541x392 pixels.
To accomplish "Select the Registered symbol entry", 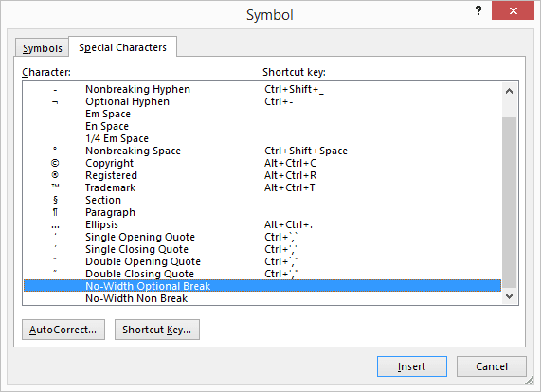I will (262, 175).
